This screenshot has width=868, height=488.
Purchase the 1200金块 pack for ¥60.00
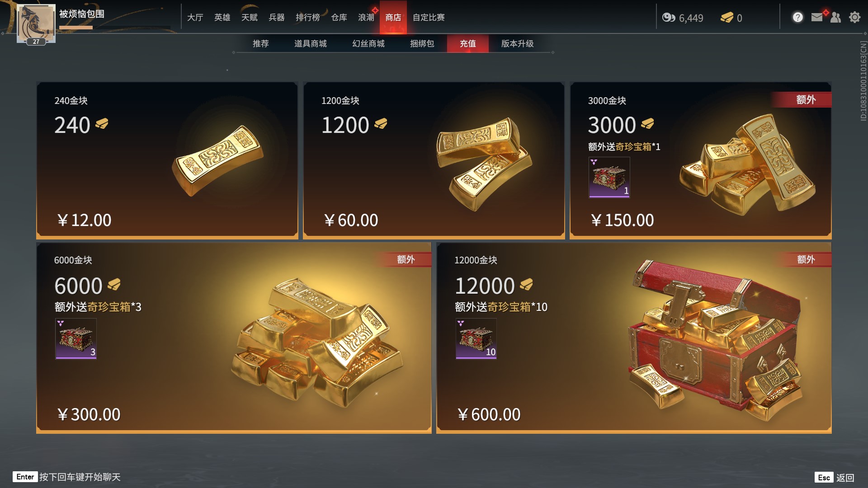pos(434,160)
